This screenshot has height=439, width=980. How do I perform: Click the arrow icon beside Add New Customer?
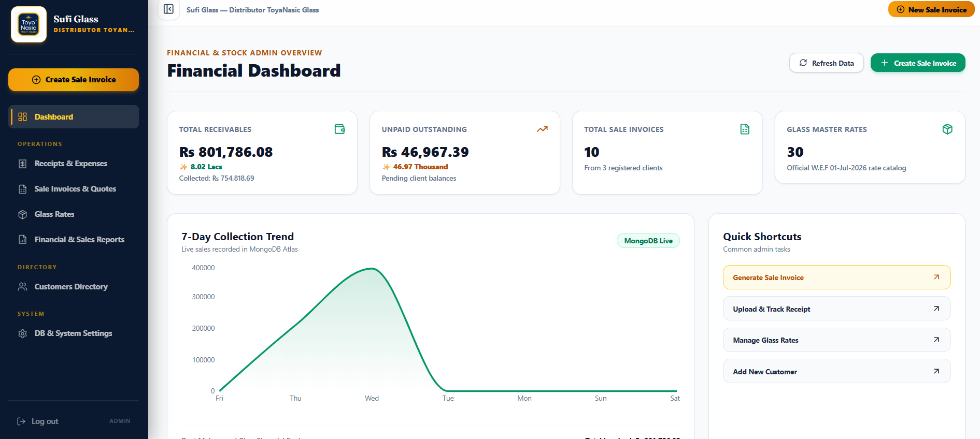936,371
